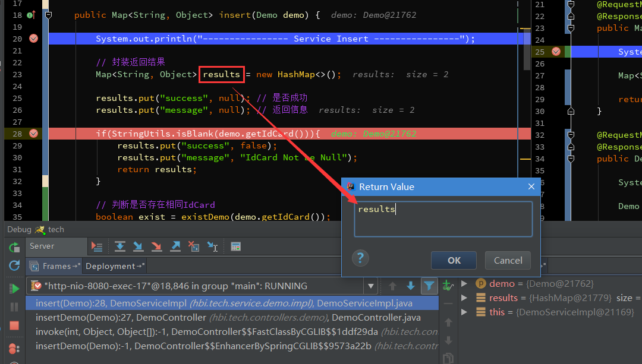Select the Frames tab

[x=58, y=266]
